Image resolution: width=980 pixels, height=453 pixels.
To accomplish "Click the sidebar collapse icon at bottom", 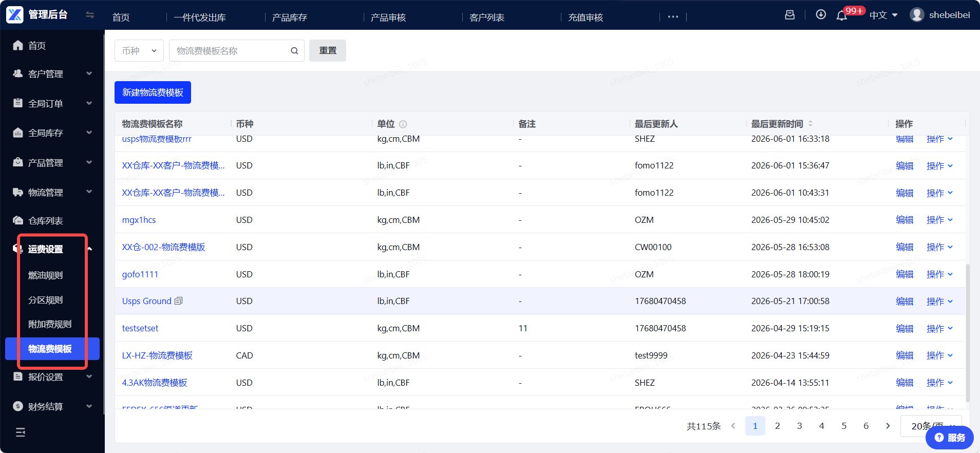I will 21,432.
